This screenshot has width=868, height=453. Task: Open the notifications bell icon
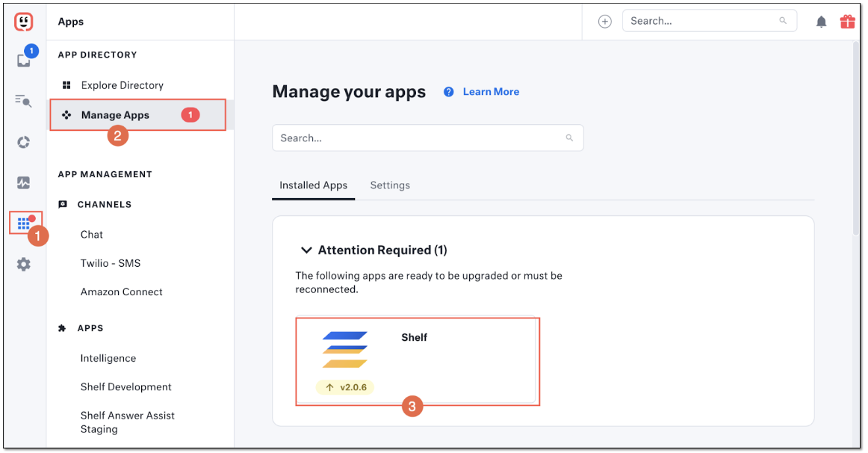coord(822,22)
